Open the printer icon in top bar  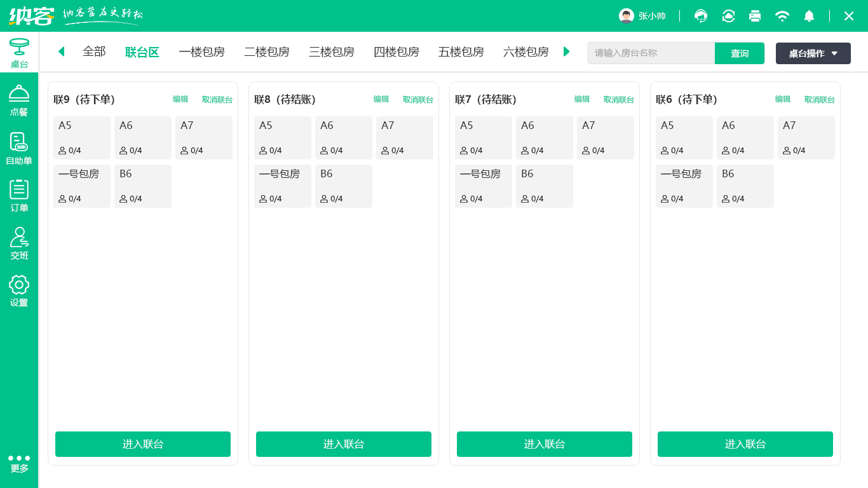point(755,15)
